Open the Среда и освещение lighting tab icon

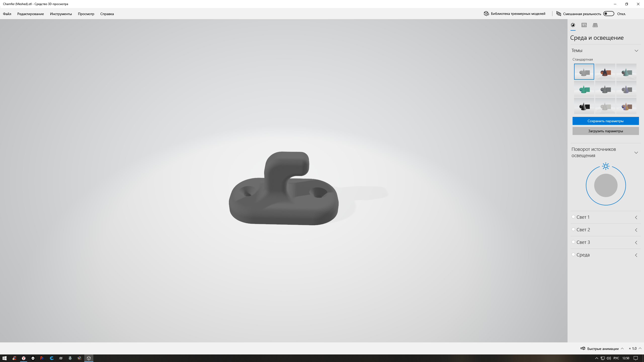point(573,25)
